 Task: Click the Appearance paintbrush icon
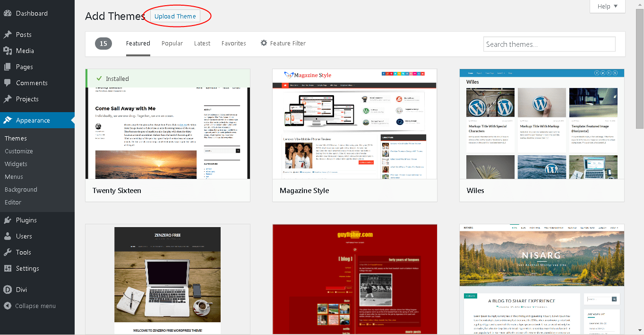click(8, 120)
